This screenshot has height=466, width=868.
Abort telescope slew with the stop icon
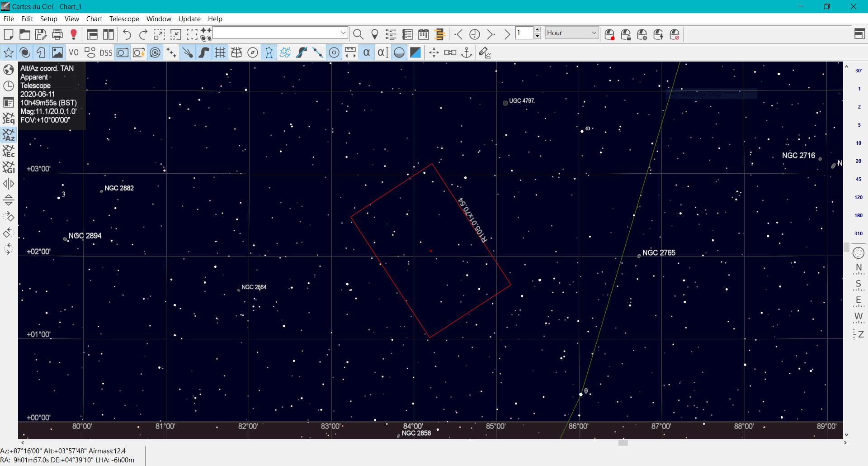675,34
